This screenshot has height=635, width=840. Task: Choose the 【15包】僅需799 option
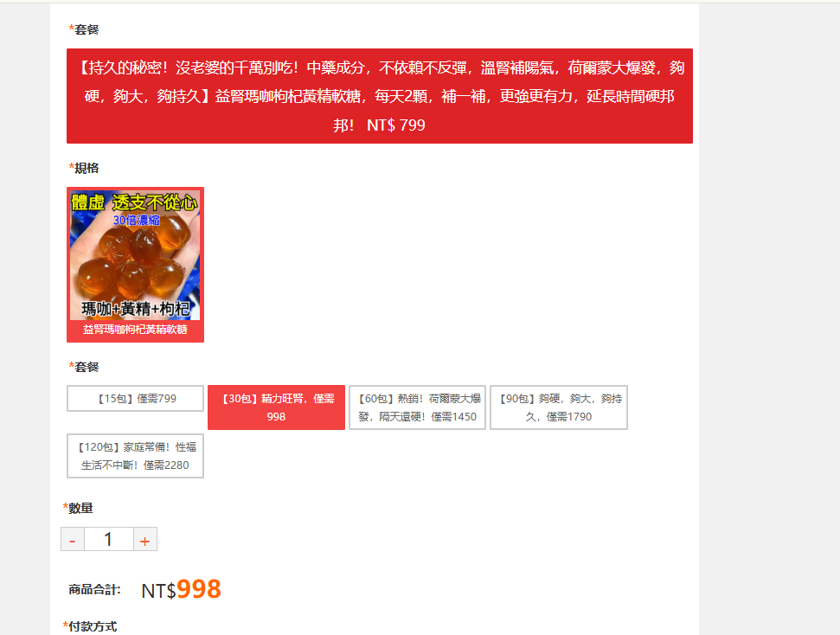135,399
